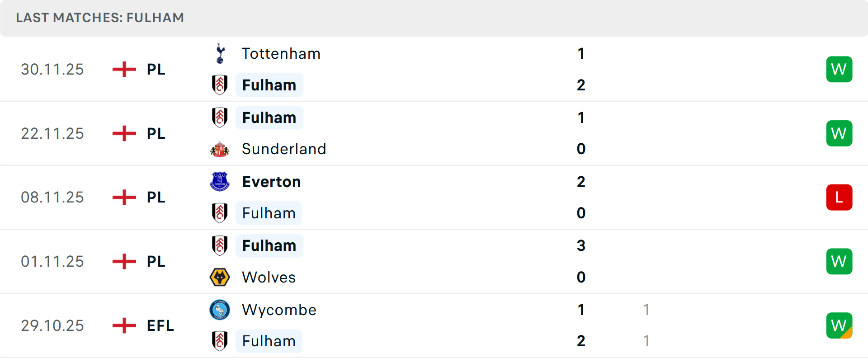Click the Tottenham club crest
Screen dimensions: 868x358
(x=220, y=53)
